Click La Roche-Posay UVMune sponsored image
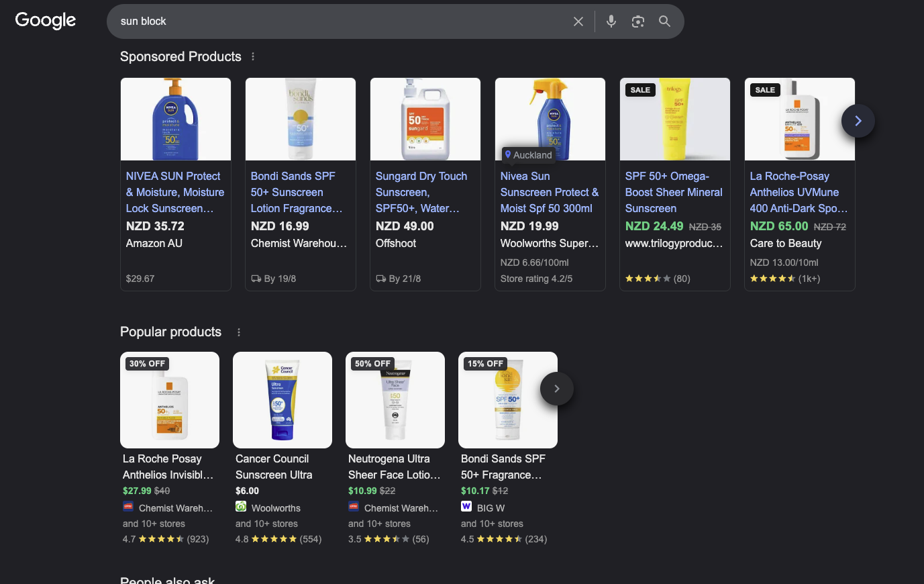The image size is (924, 584). pos(800,119)
